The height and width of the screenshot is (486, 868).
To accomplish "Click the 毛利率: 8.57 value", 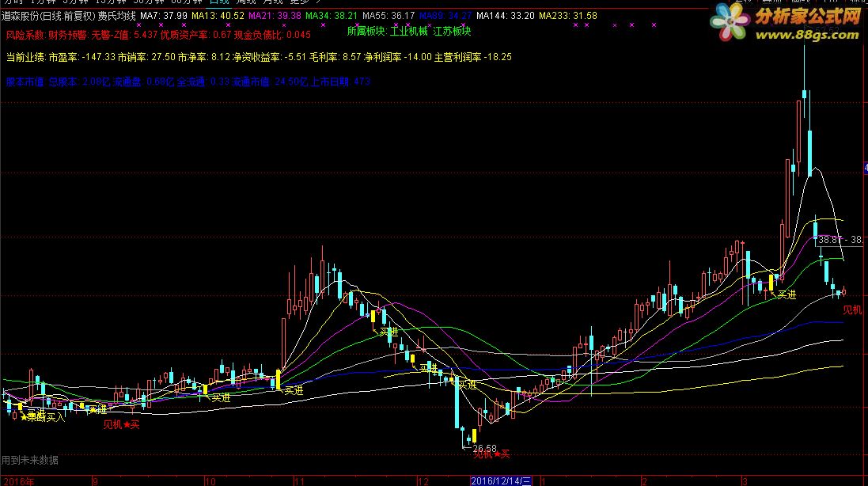I will 336,57.
